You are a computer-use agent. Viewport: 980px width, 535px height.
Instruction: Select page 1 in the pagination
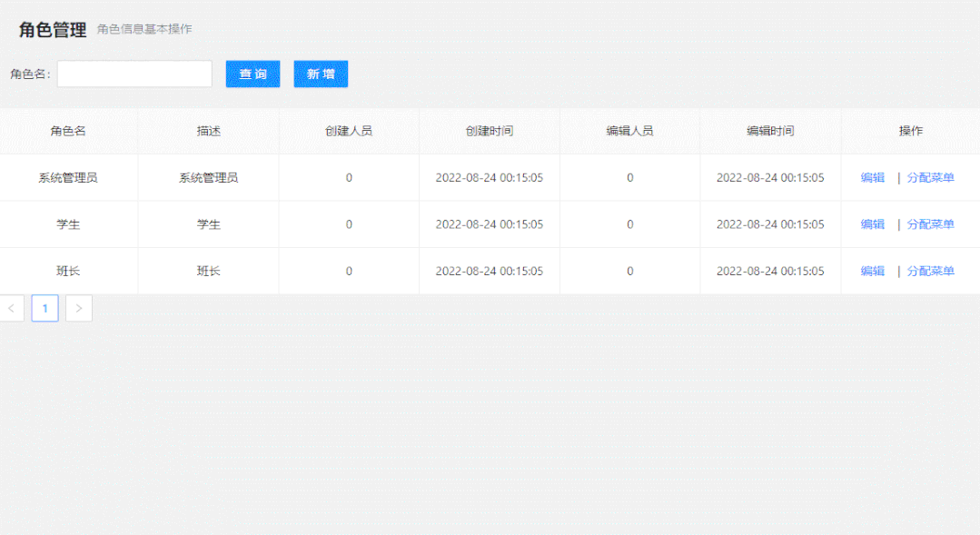pos(45,308)
